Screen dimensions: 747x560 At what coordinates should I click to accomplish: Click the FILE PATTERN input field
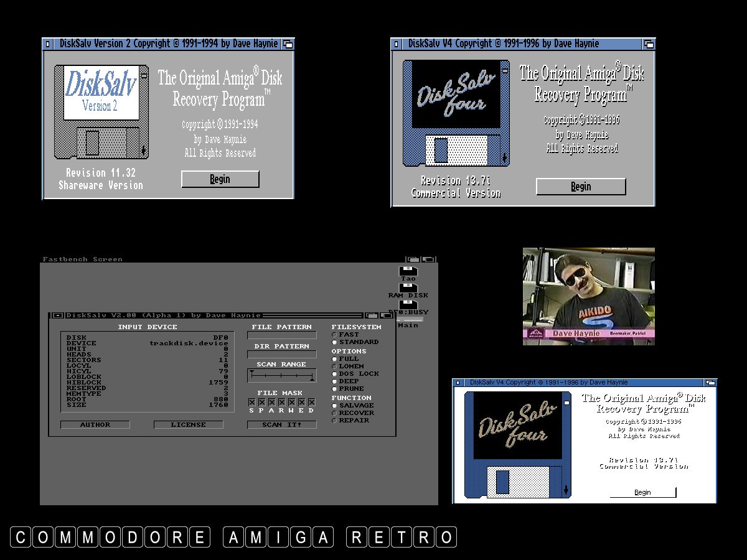(x=281, y=335)
